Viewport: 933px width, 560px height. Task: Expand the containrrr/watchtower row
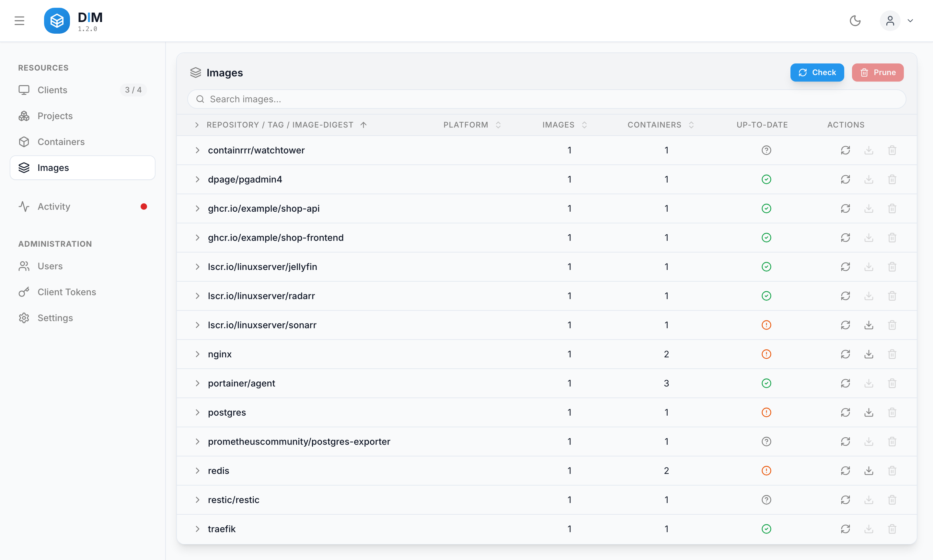click(x=197, y=150)
